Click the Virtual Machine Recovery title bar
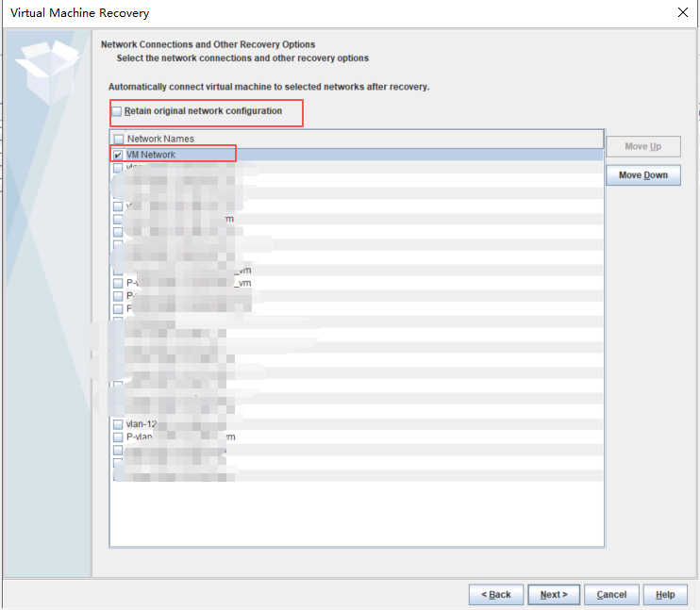 point(283,13)
